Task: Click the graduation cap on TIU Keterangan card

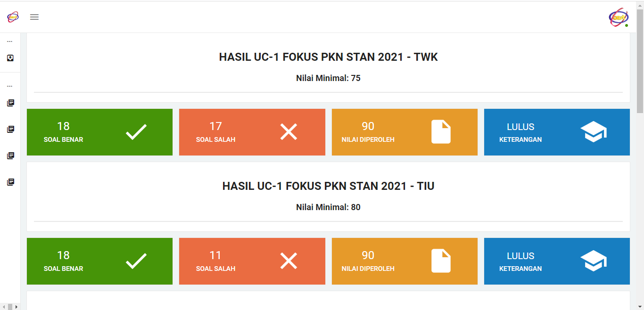Action: (593, 261)
